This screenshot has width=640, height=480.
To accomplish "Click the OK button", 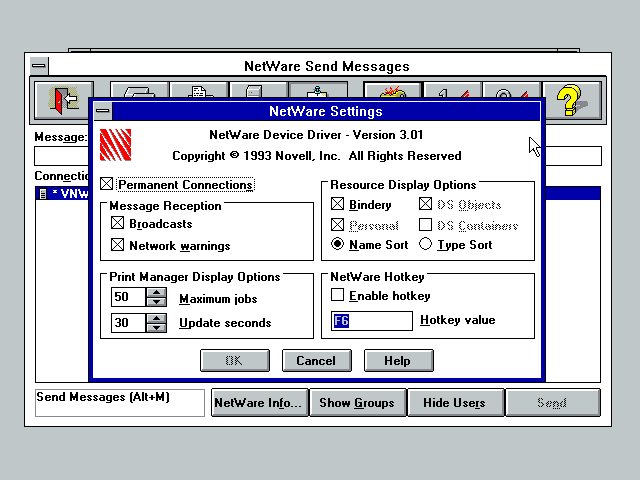I will pyautogui.click(x=235, y=360).
